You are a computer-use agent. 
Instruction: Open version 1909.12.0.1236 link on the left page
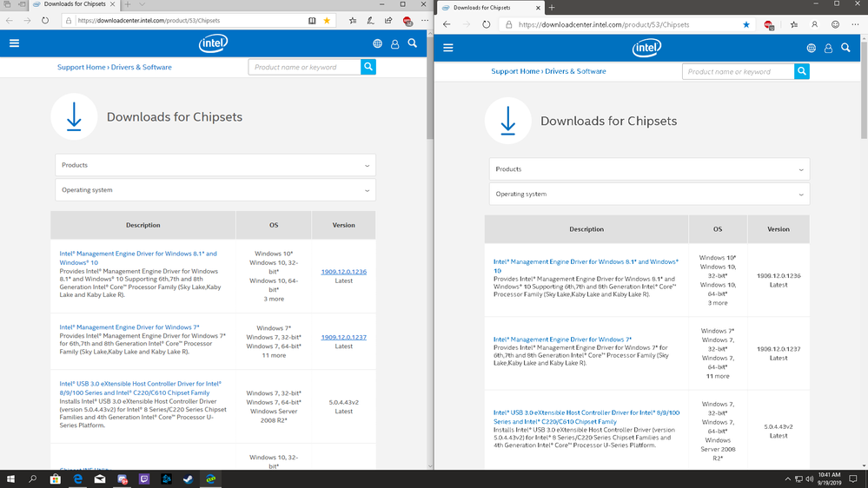coord(344,272)
